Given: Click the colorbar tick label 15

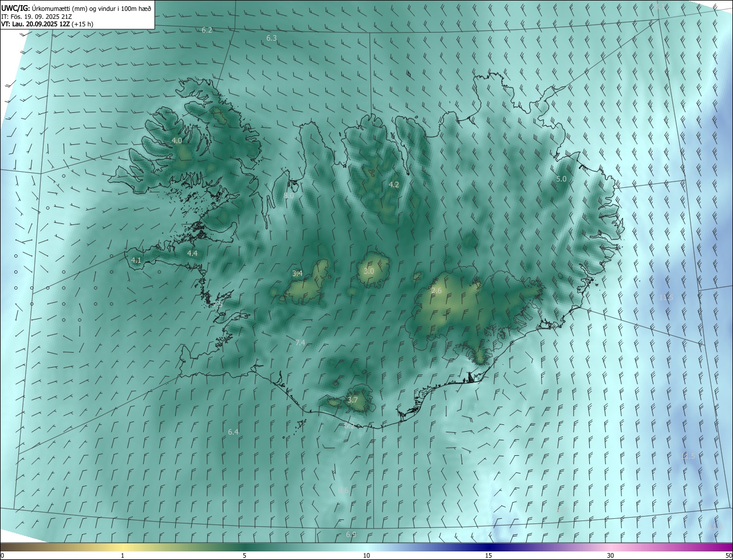Looking at the screenshot, I should click(488, 555).
